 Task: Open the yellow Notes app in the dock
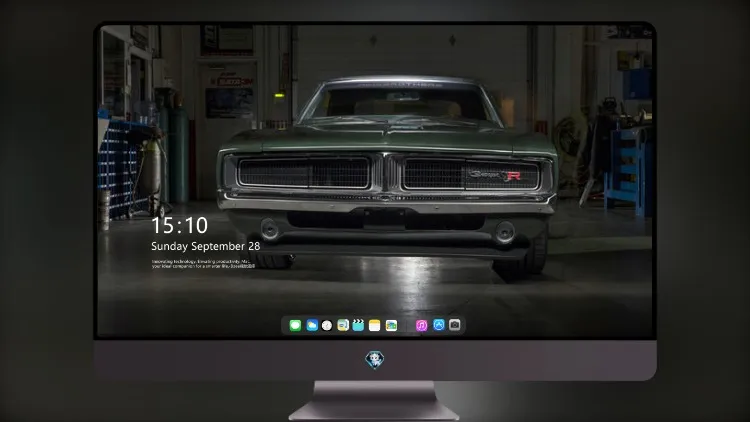(375, 326)
